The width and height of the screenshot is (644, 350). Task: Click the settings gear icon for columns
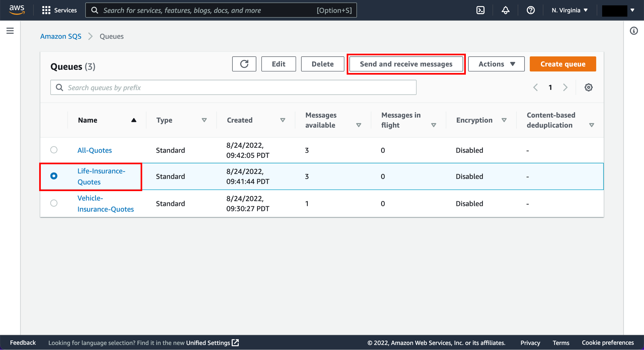point(588,87)
